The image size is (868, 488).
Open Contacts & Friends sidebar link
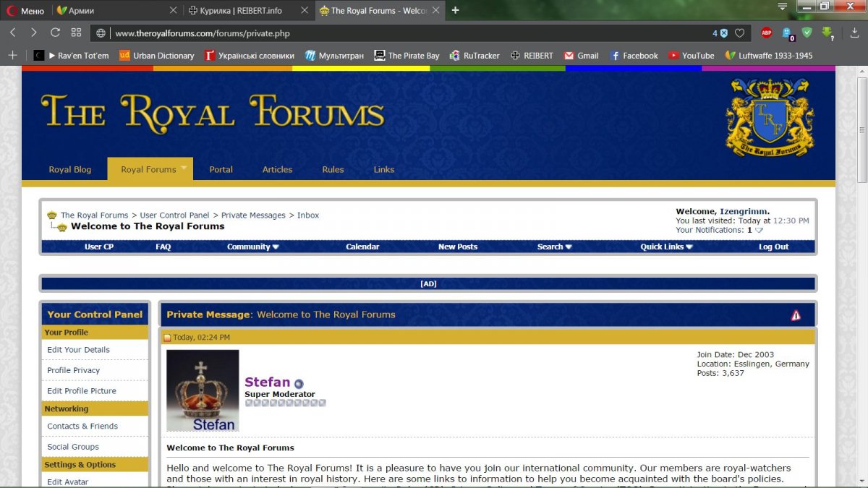tap(82, 427)
